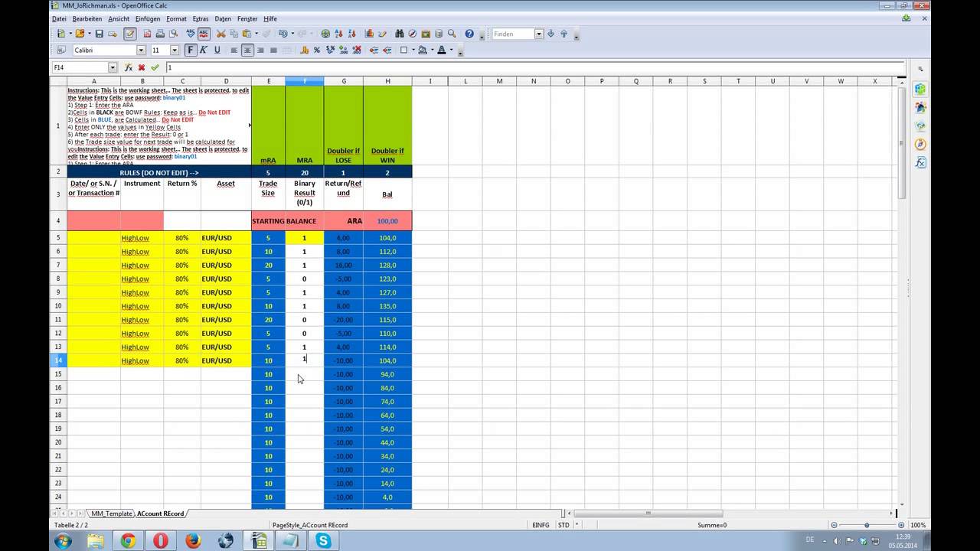Toggle AutoSpellcheck on or off
Screen dimensions: 980x551
204,34
